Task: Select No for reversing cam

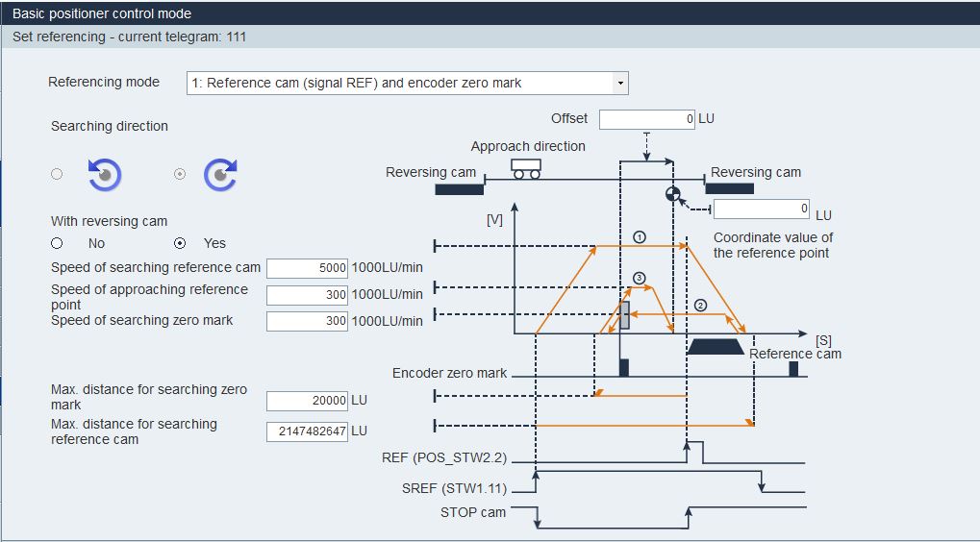Action: point(57,243)
